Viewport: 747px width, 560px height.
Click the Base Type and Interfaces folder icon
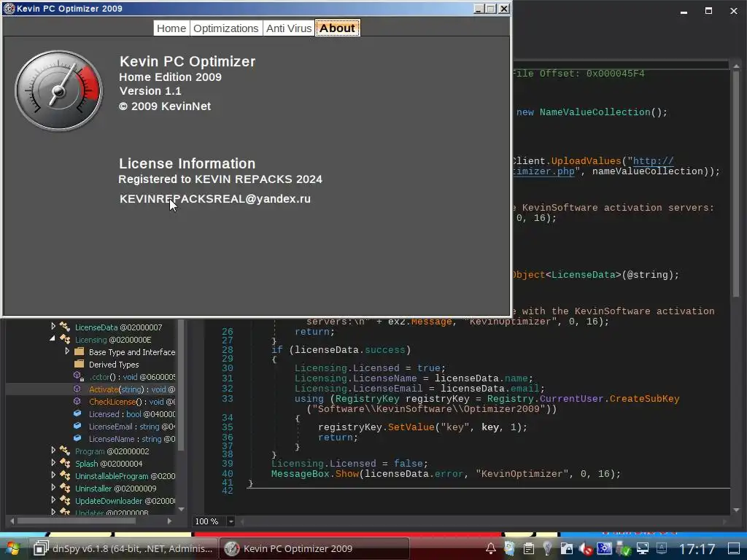pyautogui.click(x=80, y=352)
